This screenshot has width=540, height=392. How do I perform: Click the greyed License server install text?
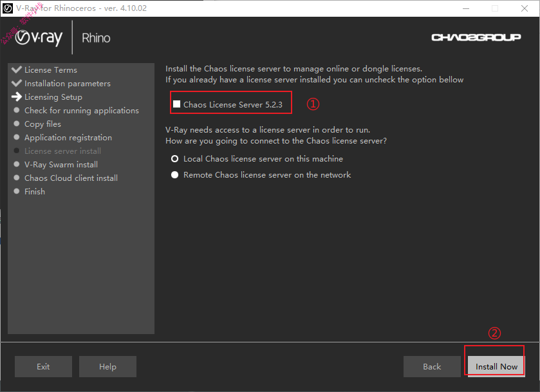click(x=62, y=151)
